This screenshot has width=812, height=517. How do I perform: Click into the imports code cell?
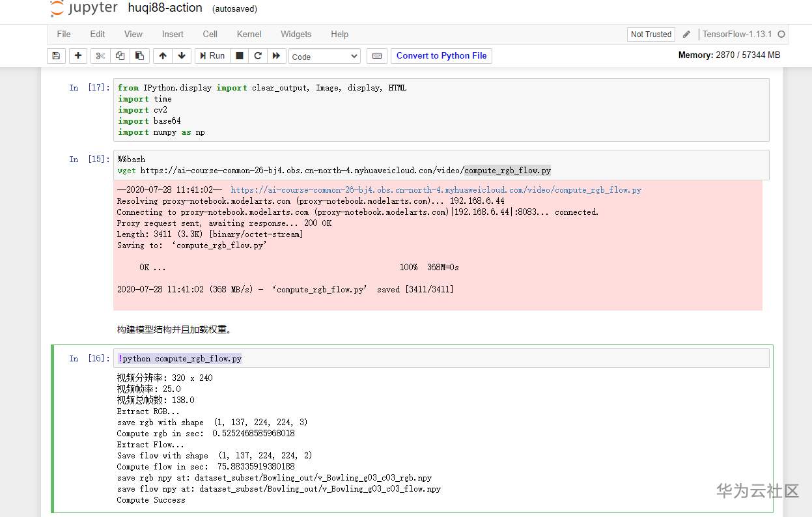441,110
